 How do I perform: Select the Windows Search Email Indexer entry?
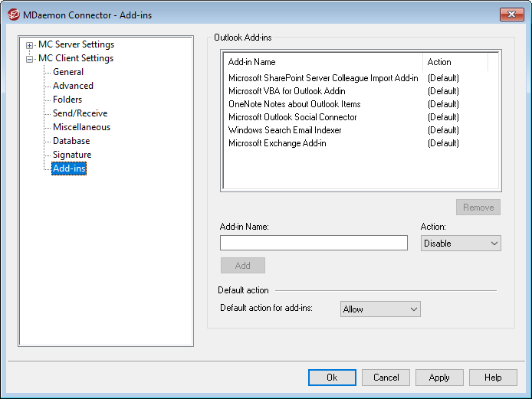(x=284, y=130)
